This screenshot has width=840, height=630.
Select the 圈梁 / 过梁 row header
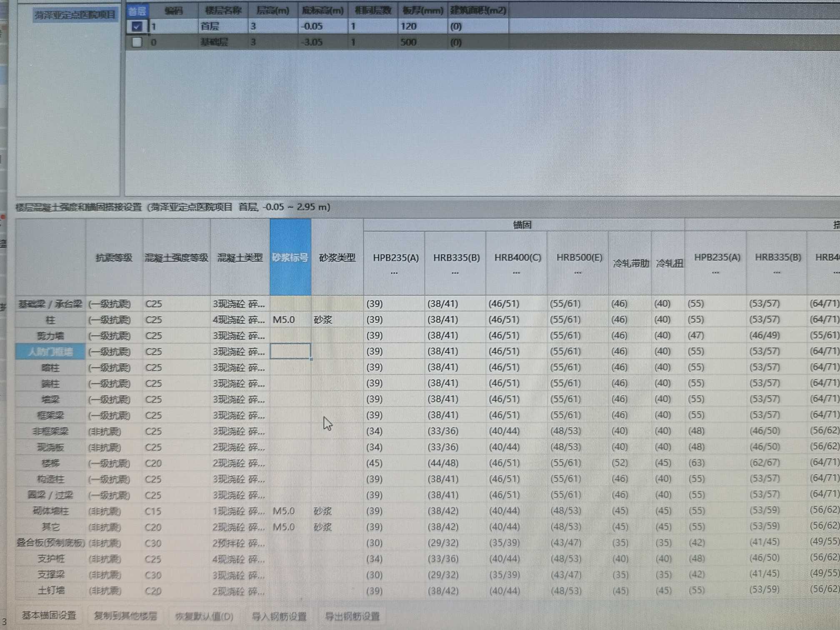(50, 495)
